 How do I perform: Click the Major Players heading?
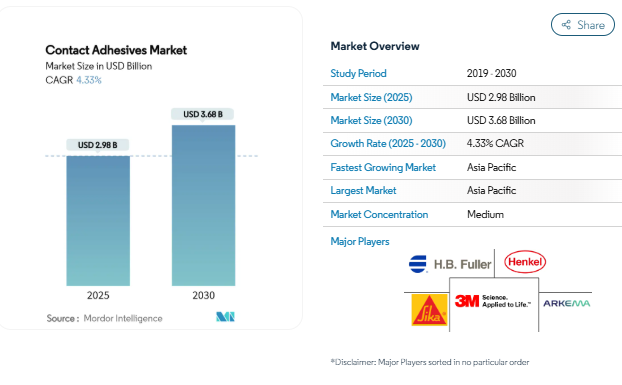click(360, 241)
